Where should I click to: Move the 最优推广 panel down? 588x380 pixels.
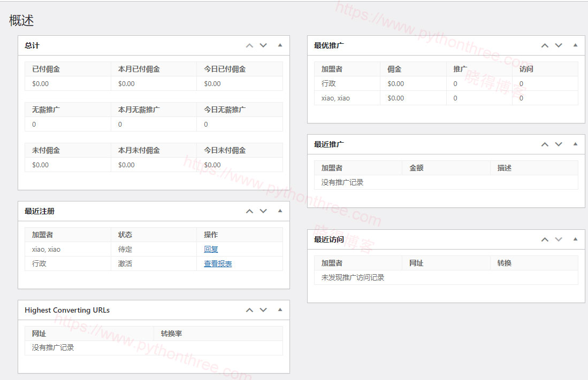pyautogui.click(x=559, y=45)
